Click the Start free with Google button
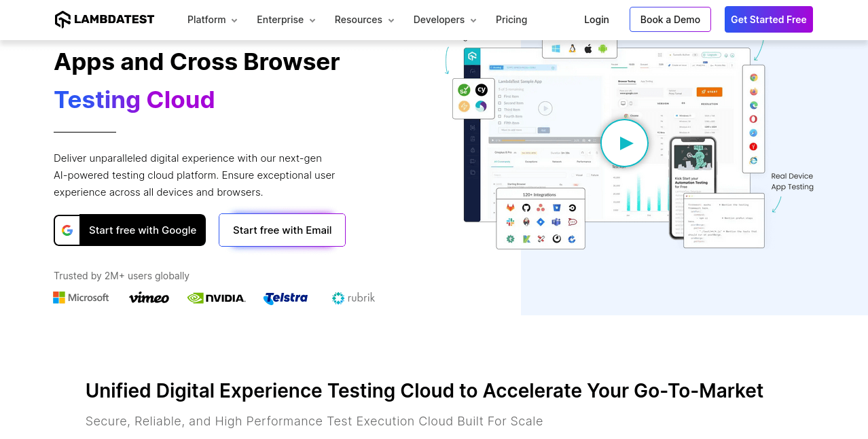Image resolution: width=868 pixels, height=439 pixels. click(x=129, y=230)
